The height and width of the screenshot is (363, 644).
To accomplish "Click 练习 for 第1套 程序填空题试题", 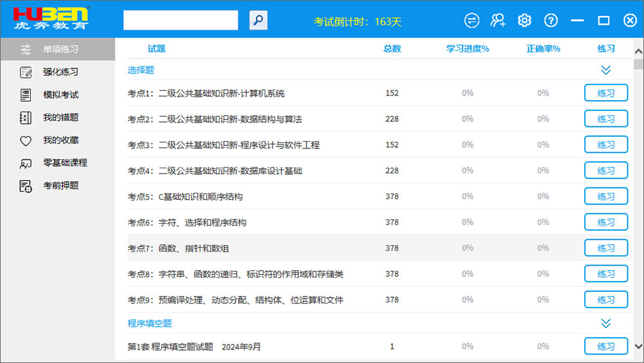I will (605, 346).
